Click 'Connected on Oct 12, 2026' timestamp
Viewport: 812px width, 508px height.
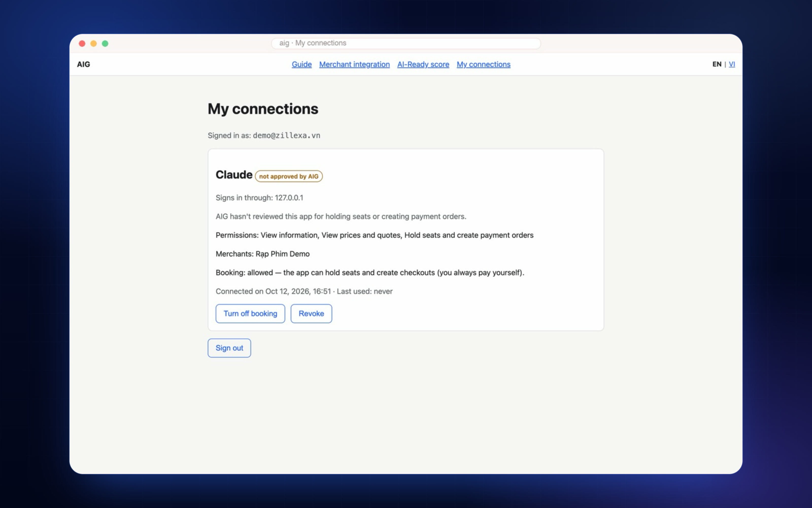(x=304, y=291)
